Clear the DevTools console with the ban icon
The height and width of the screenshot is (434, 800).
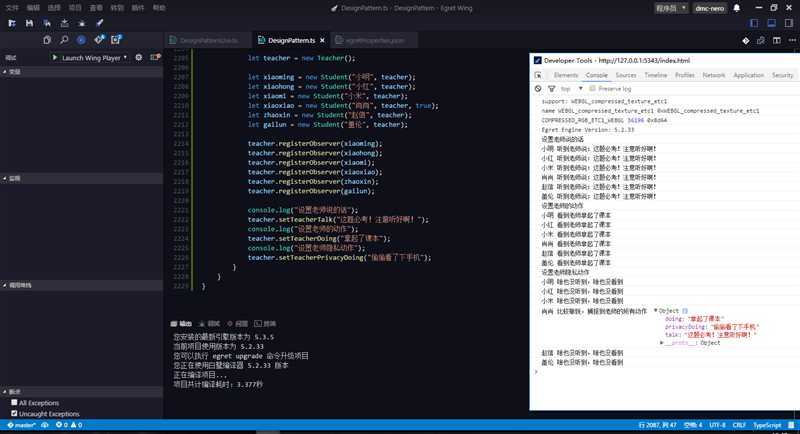click(538, 89)
